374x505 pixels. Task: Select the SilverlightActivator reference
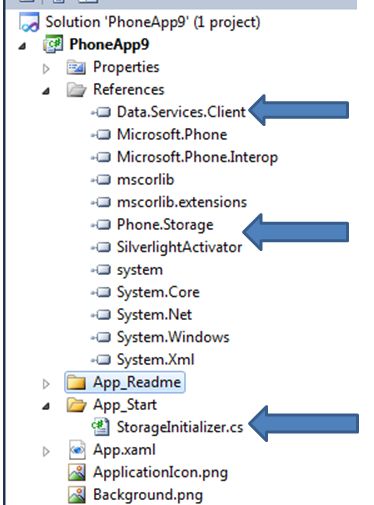179,247
